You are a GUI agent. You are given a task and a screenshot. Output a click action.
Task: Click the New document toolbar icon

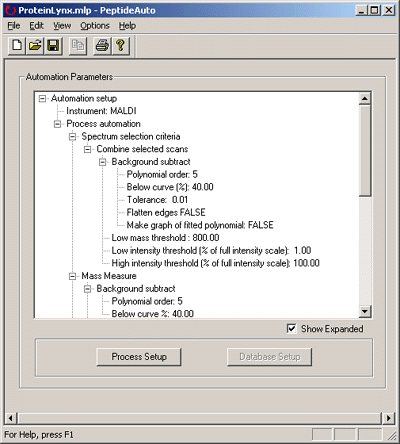pos(17,45)
